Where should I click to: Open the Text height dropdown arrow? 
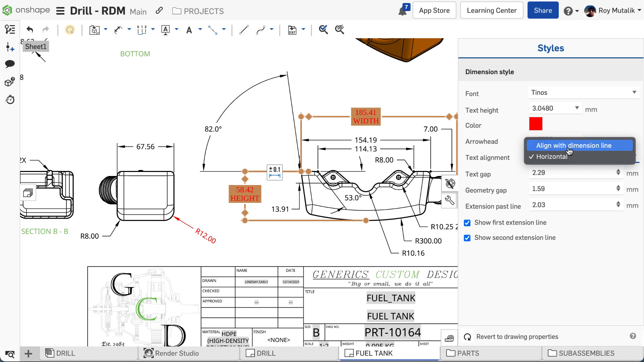577,108
